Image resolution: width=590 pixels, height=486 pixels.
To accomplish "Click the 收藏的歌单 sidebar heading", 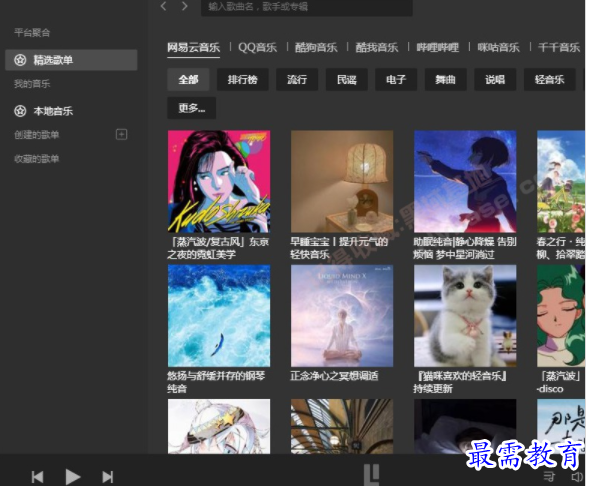I will click(x=36, y=159).
